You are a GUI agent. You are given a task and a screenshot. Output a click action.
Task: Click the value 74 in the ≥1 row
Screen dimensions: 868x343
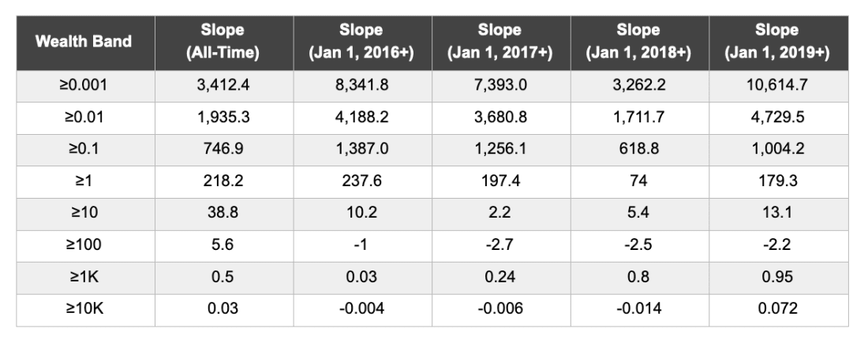tap(640, 182)
